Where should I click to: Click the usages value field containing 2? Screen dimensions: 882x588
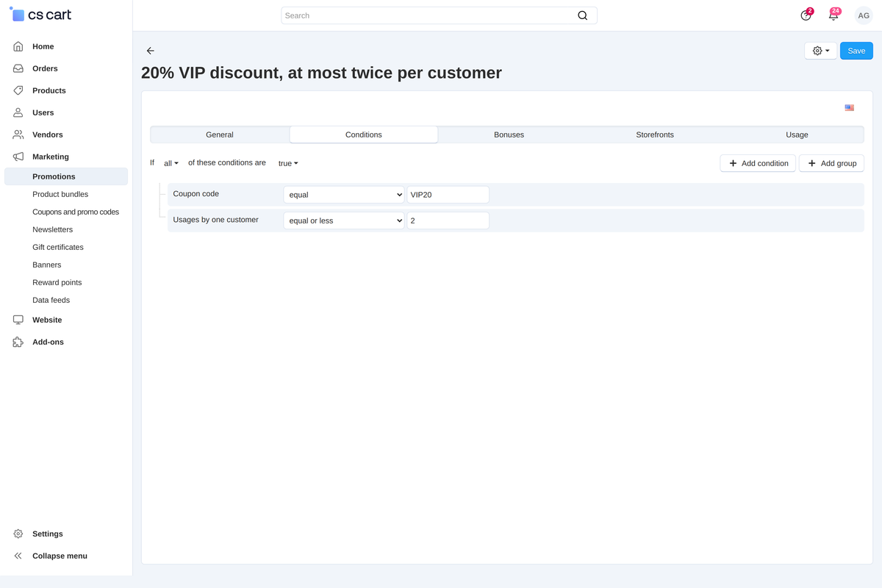click(x=448, y=220)
